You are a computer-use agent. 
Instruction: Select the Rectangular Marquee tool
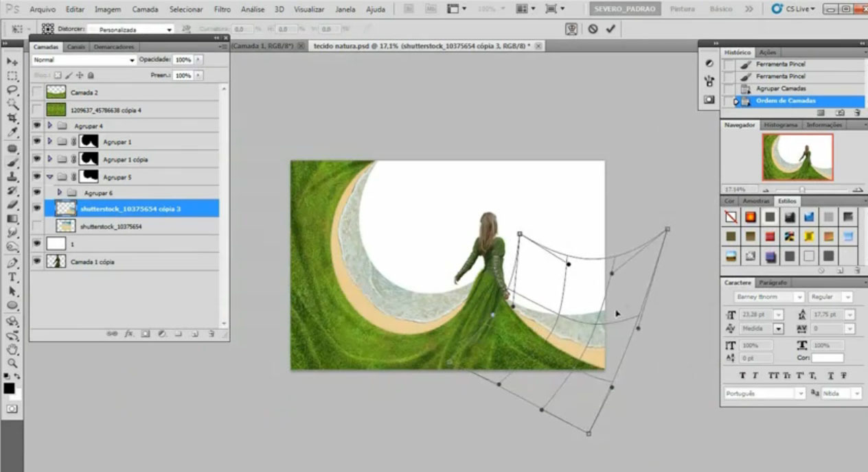(12, 75)
